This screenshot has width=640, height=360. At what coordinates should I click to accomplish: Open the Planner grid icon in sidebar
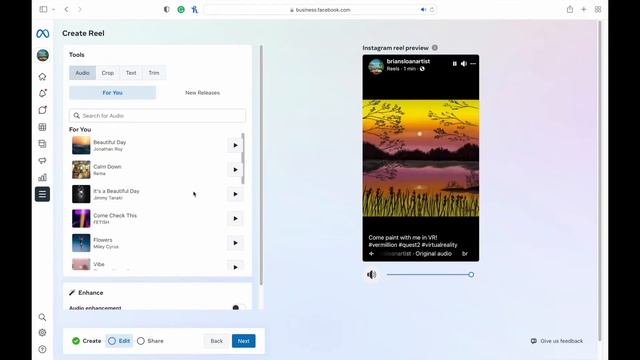[42, 127]
